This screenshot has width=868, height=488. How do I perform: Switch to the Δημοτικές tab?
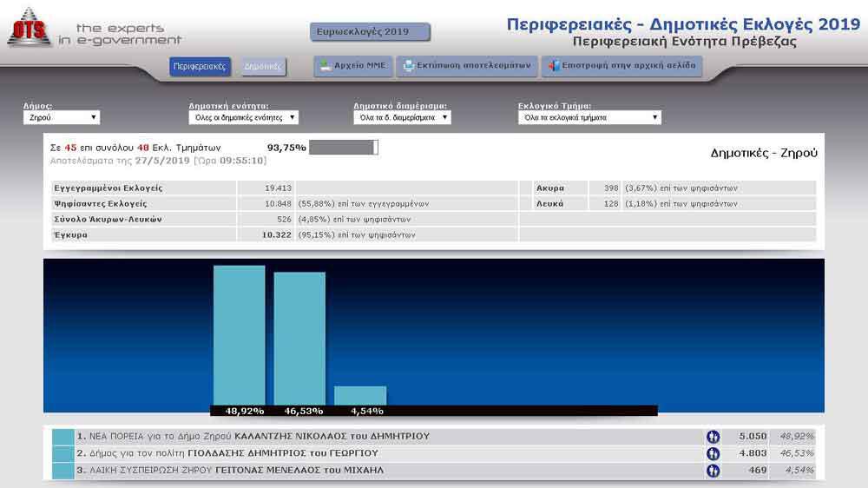[x=264, y=67]
